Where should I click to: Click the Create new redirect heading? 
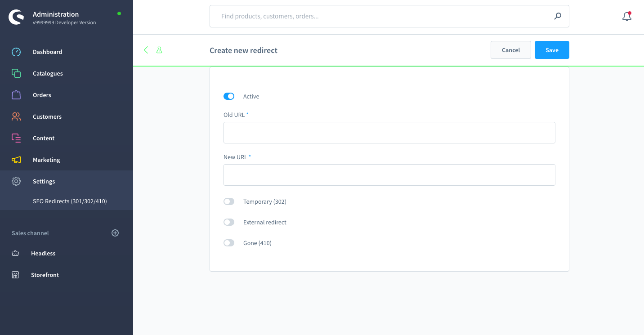pos(243,50)
